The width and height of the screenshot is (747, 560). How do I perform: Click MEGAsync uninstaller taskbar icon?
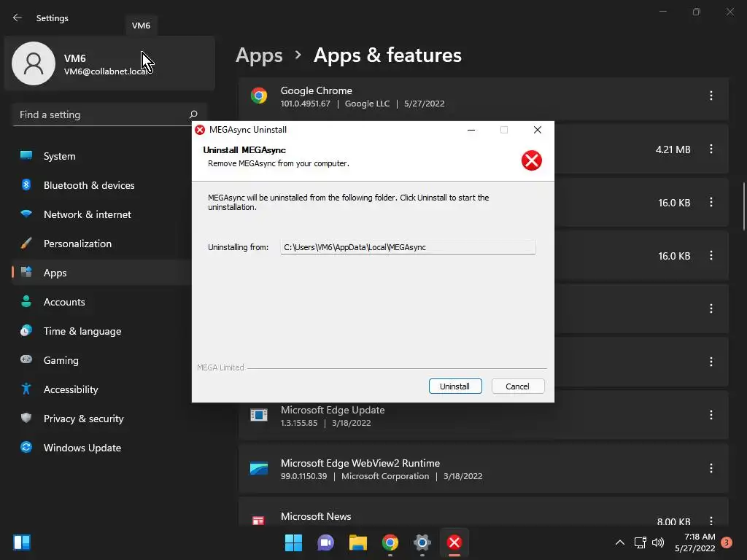tap(454, 542)
